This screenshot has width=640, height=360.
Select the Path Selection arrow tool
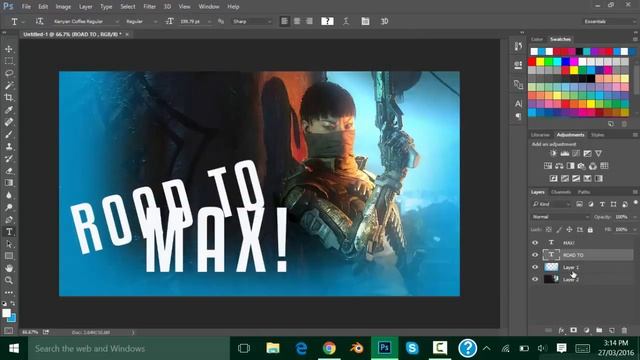[x=9, y=244]
